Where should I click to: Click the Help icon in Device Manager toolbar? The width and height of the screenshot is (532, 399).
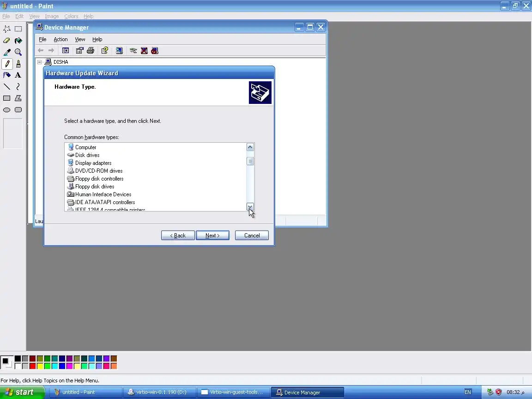(104, 50)
